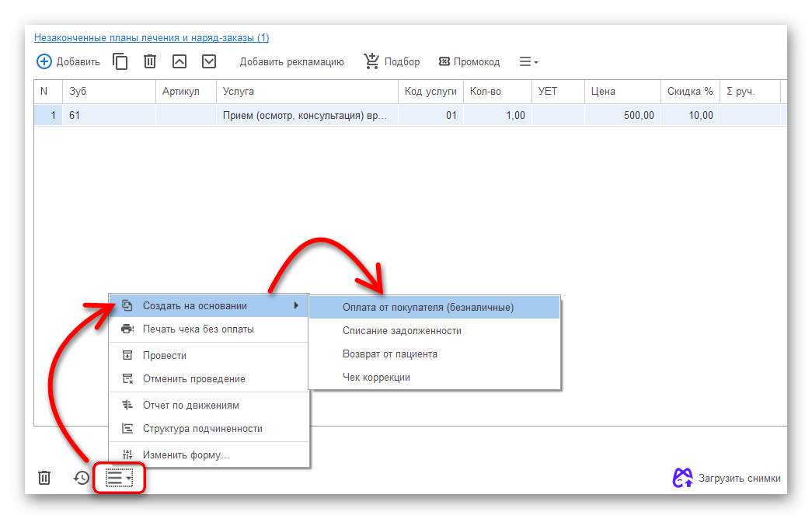Select Возврат от пациента option
The width and height of the screenshot is (812, 519).
coord(389,354)
